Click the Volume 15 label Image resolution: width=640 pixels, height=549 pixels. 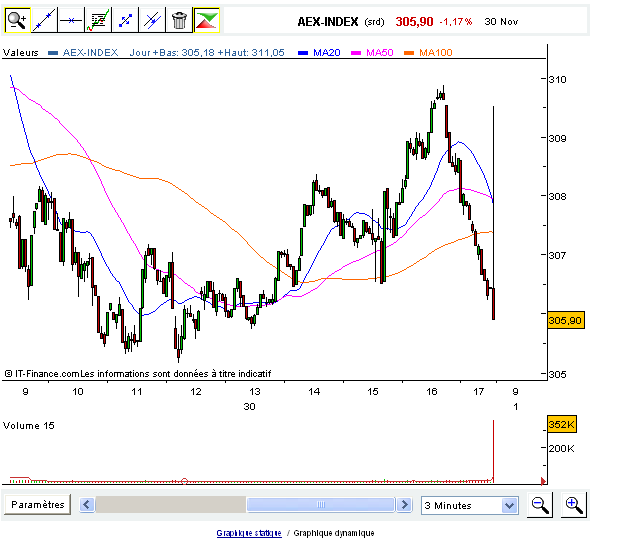tap(29, 426)
